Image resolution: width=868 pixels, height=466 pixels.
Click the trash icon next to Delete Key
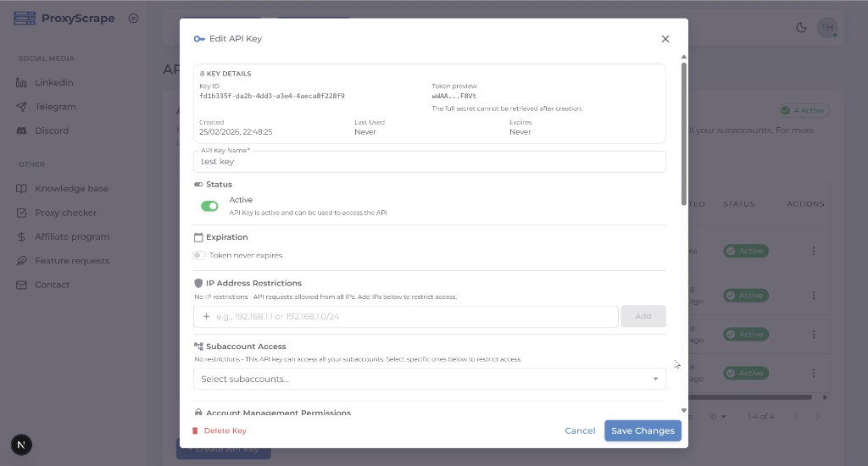(195, 430)
